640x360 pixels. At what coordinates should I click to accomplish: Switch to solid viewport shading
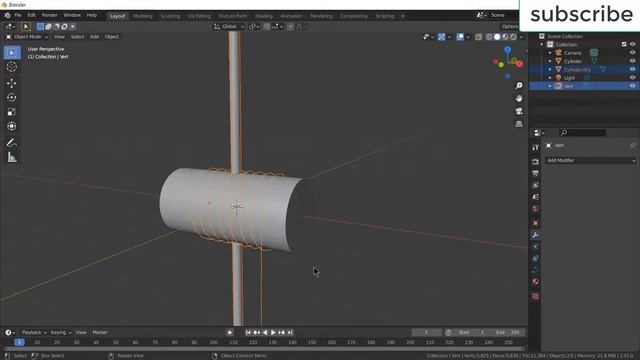pos(497,37)
